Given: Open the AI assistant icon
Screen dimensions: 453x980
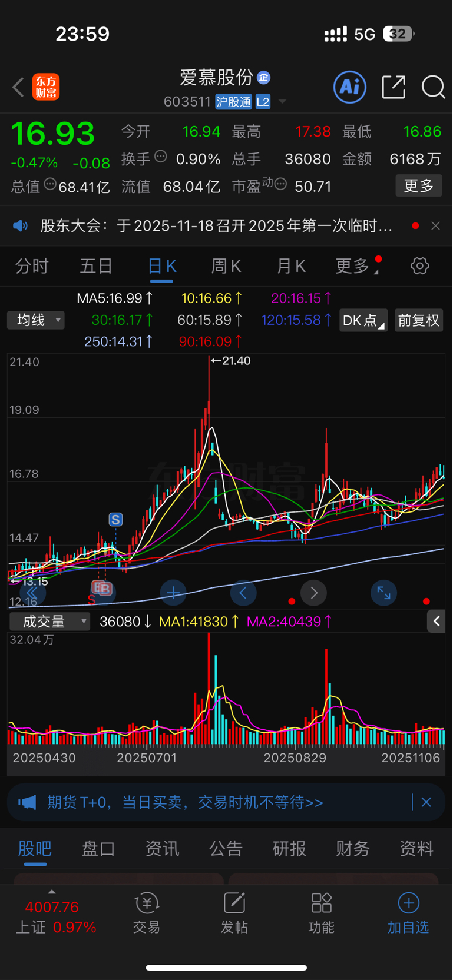Looking at the screenshot, I should (350, 87).
